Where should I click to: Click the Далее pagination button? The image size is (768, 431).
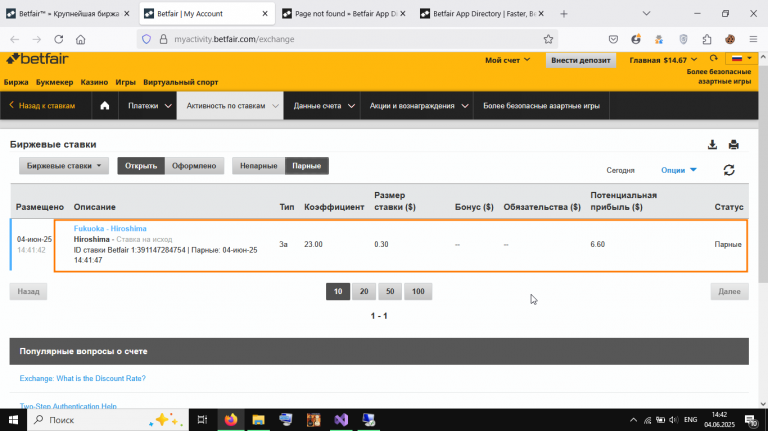tap(729, 291)
